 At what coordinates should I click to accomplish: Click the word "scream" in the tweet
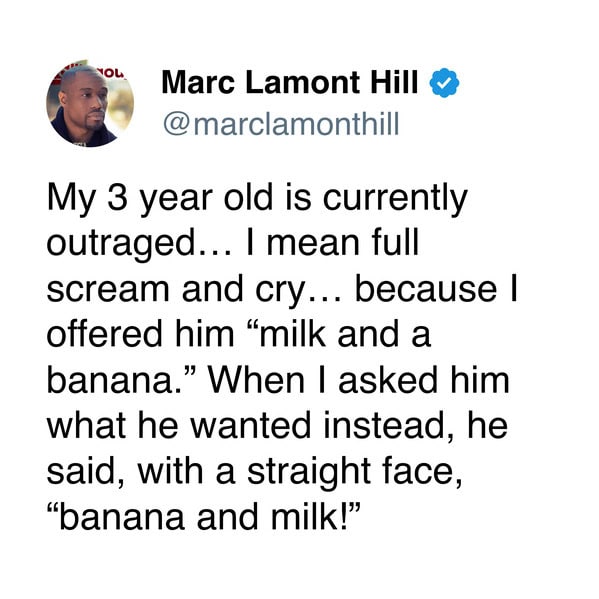click(108, 290)
